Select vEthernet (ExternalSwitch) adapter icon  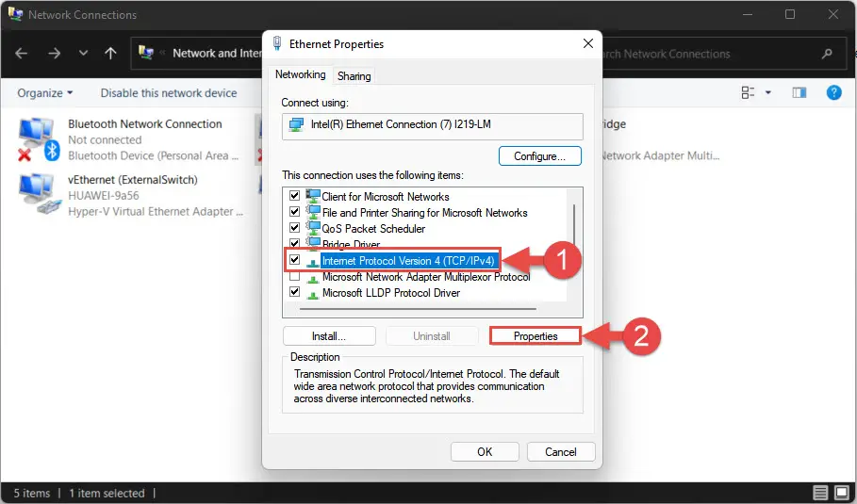[38, 194]
